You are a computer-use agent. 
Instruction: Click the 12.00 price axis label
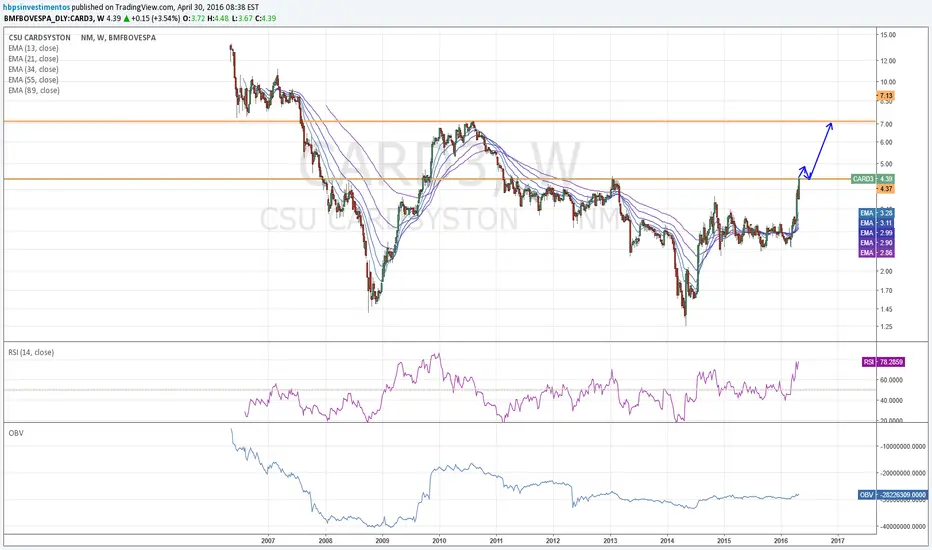pos(888,61)
